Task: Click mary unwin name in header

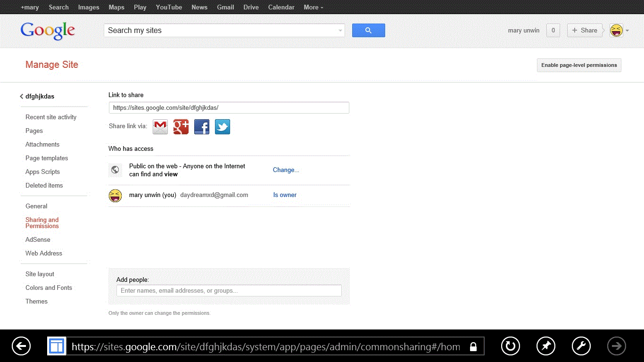Action: tap(523, 30)
